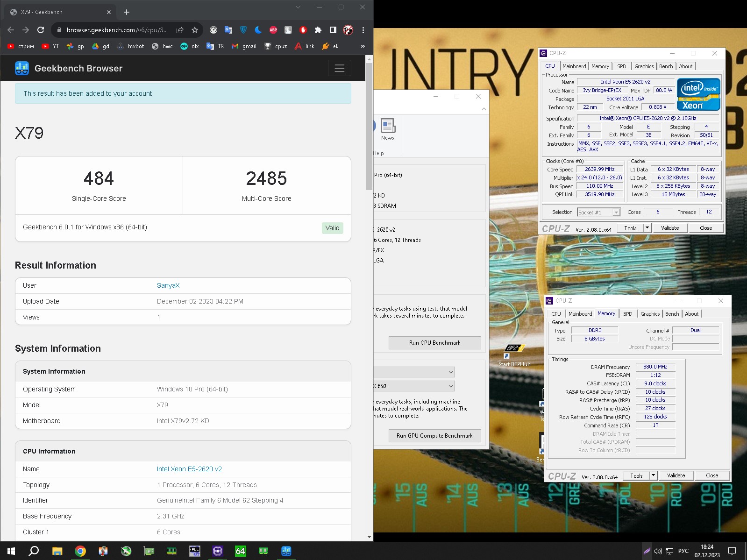
Task: Share this page via address bar icon
Action: (180, 30)
